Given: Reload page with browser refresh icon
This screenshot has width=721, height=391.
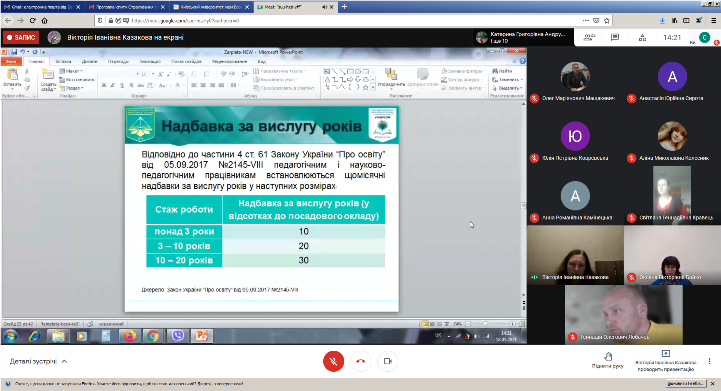Looking at the screenshot, I should (32, 20).
